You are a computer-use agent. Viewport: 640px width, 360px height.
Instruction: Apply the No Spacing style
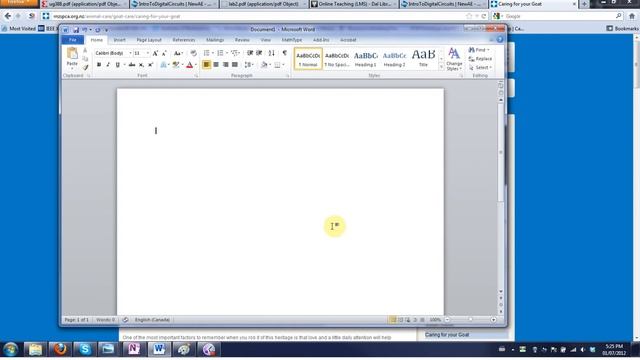tap(337, 59)
